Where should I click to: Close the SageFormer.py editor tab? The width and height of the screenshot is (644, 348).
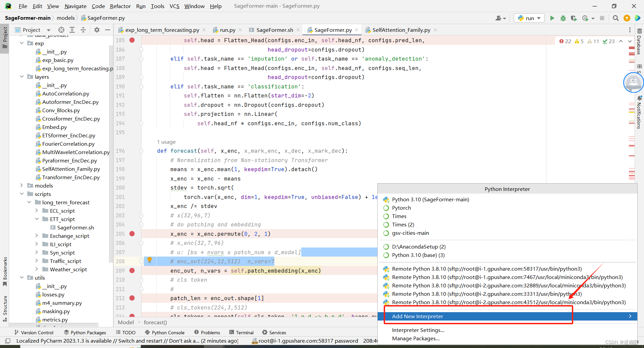(357, 30)
